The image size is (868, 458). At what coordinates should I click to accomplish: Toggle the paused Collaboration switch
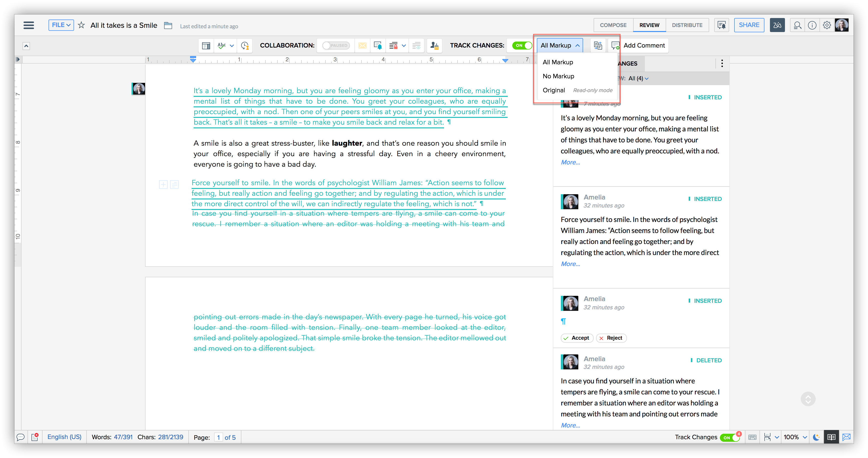pyautogui.click(x=336, y=46)
